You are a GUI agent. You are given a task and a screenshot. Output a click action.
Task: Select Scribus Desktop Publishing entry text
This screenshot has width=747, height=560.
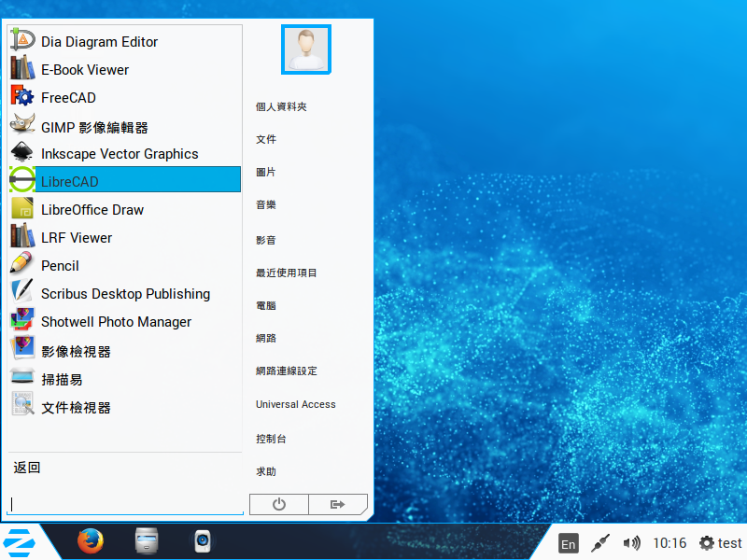[125, 294]
